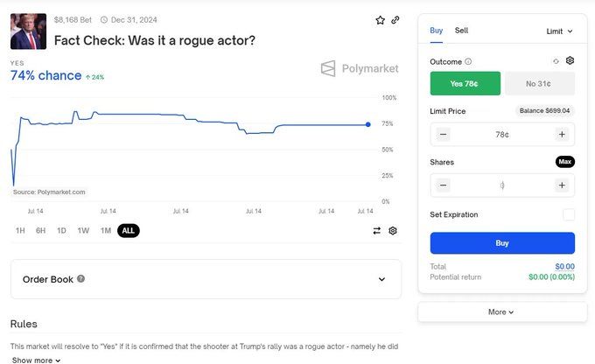
Task: Click the Shares input field
Action: pyautogui.click(x=502, y=185)
